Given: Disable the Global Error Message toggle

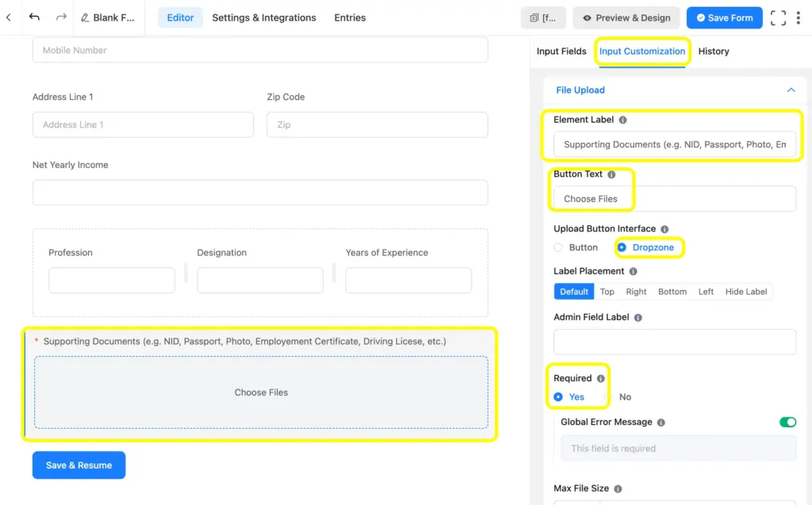Looking at the screenshot, I should coord(787,422).
